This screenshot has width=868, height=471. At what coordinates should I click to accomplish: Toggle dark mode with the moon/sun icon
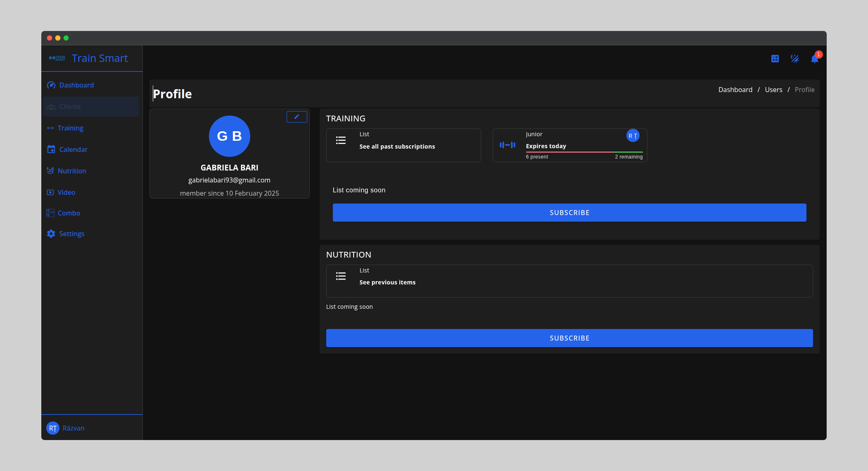(795, 59)
